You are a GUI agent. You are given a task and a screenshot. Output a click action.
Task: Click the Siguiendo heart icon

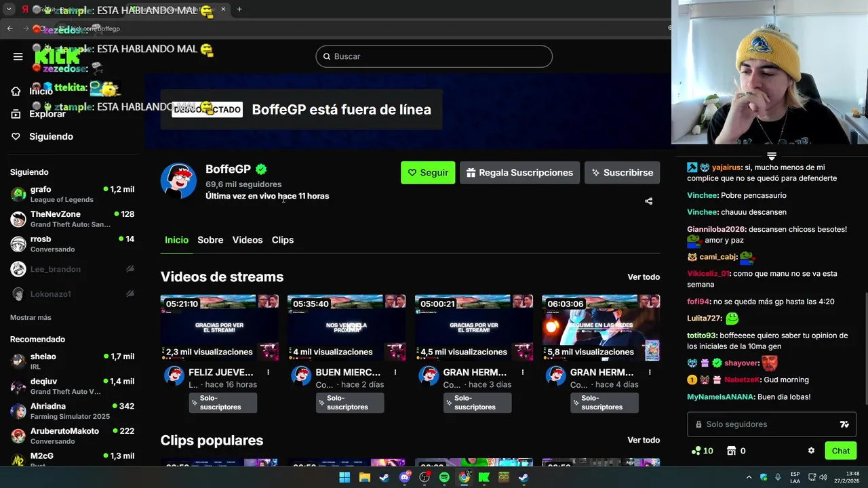pos(16,136)
